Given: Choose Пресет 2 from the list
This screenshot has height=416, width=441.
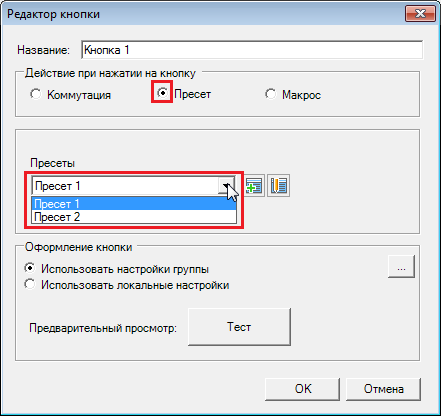Looking at the screenshot, I should pos(134,217).
